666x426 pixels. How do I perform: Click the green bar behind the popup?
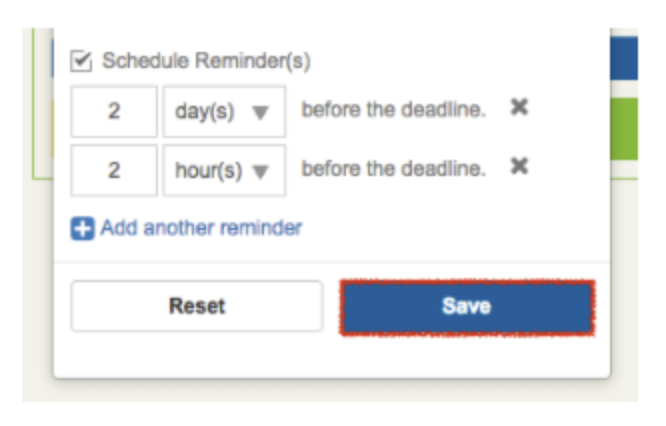(x=624, y=129)
